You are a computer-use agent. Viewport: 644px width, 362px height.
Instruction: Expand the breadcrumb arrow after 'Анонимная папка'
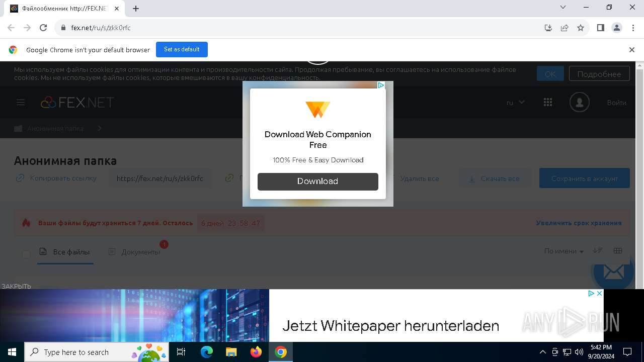tap(100, 128)
